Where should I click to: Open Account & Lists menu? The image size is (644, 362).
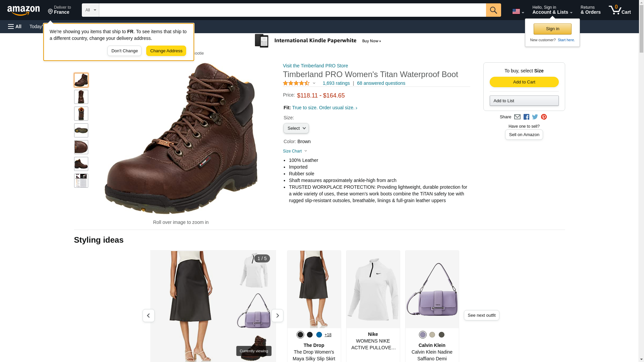tap(552, 10)
